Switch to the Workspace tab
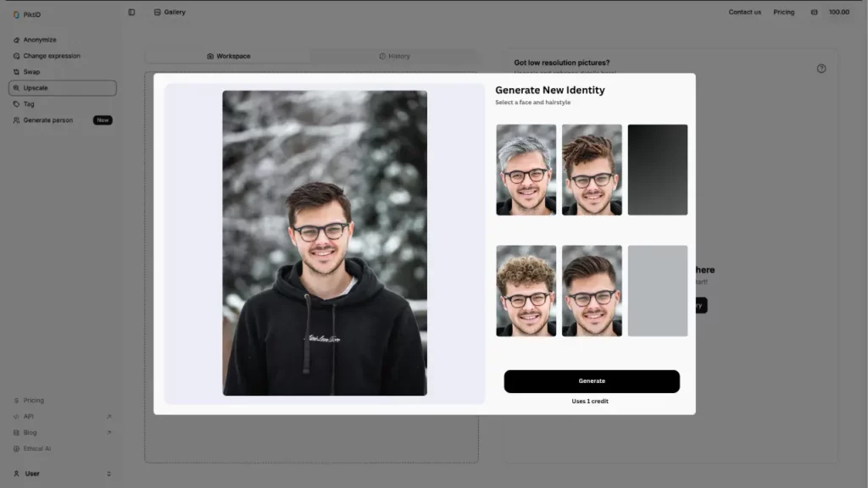 point(228,56)
